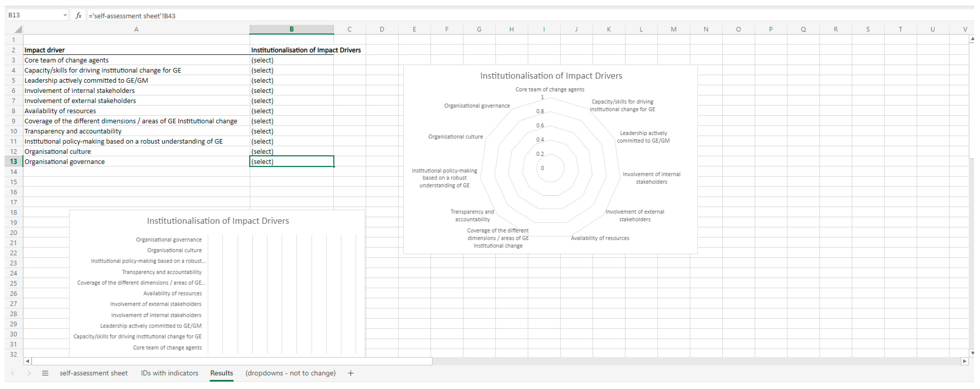Click the fx insert function icon
980x389 pixels.
coord(78,16)
